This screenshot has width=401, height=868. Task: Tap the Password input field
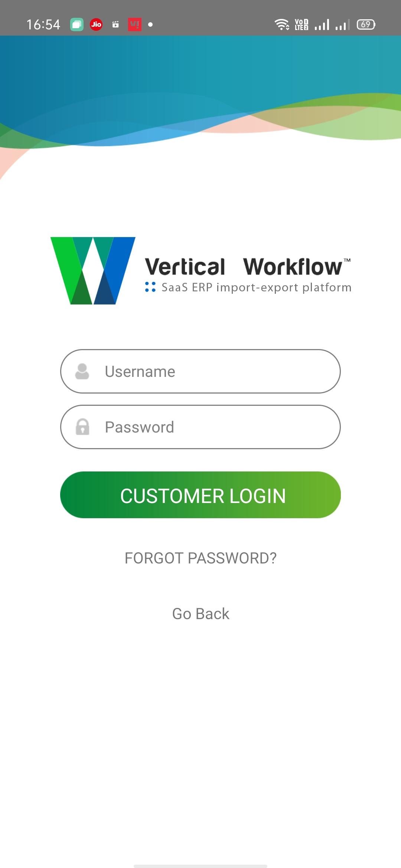point(200,427)
